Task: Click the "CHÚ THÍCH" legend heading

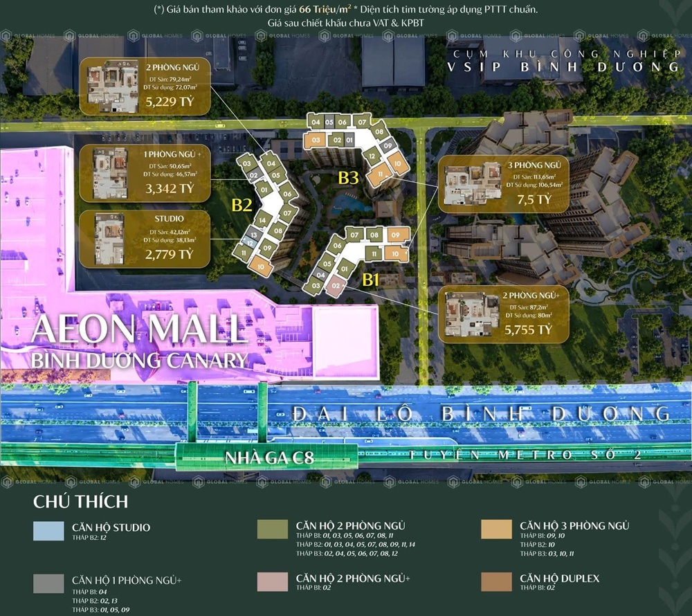Action: tap(81, 502)
